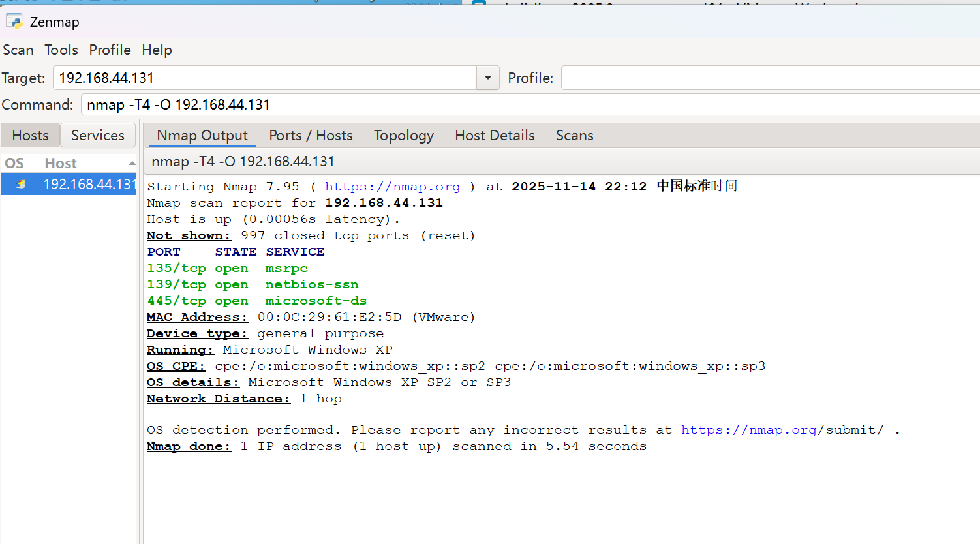The height and width of the screenshot is (544, 980).
Task: Click the MAC value 00:0C:29:61:E2:5D
Action: point(329,317)
